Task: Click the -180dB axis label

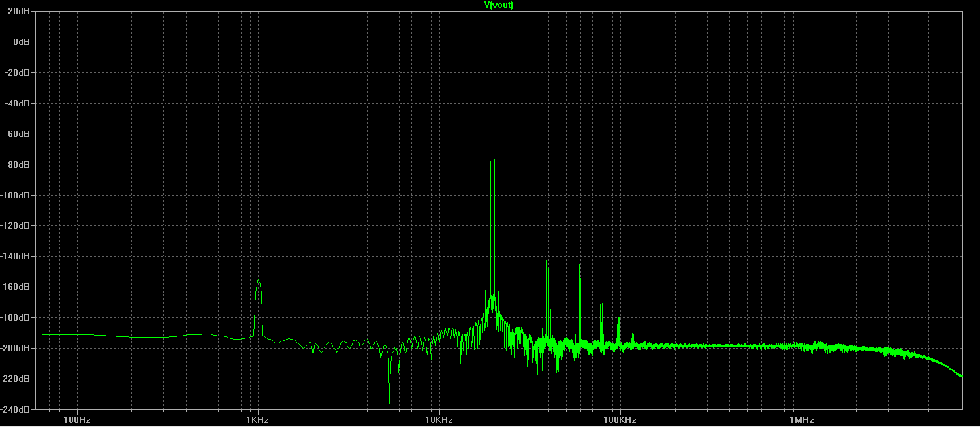Action: pos(18,317)
